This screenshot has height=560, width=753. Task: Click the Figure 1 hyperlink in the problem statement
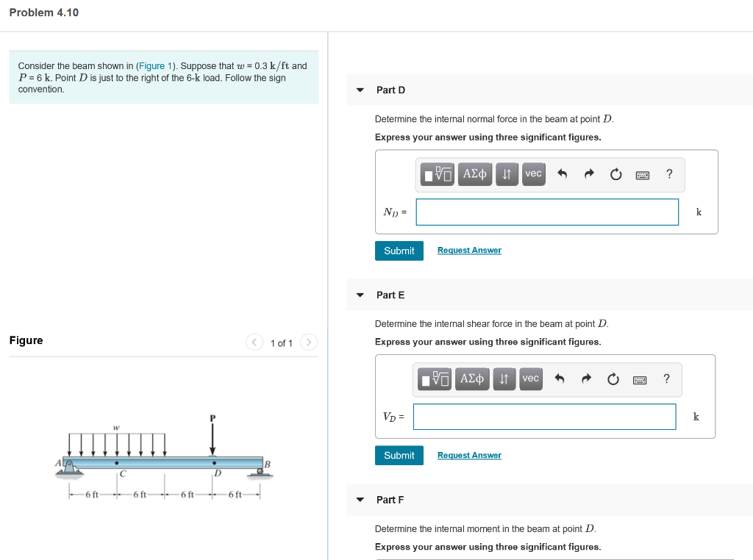[x=154, y=65]
